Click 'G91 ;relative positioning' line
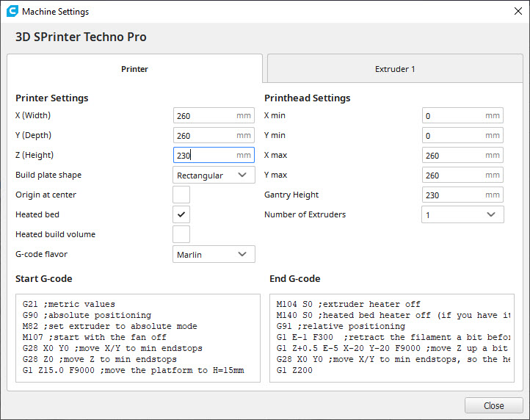 [341, 326]
